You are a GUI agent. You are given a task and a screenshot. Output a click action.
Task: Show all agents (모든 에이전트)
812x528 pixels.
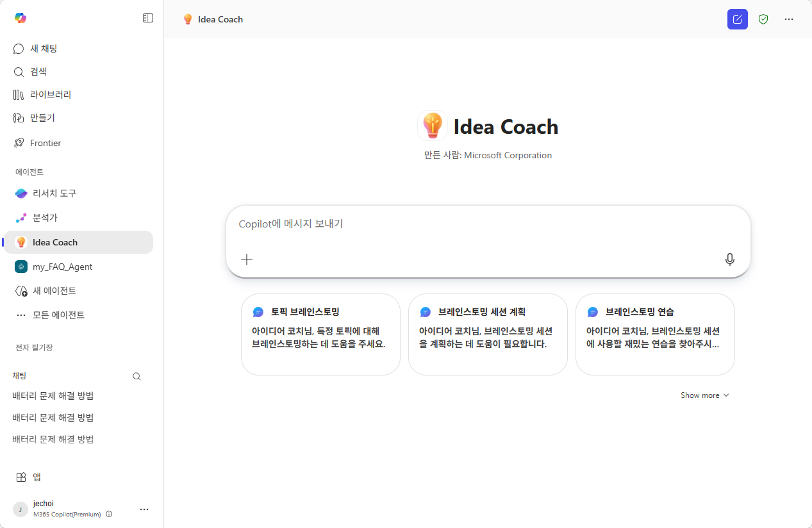coord(79,315)
